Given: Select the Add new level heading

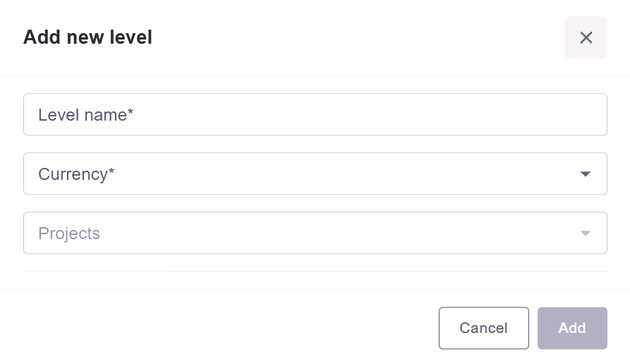Looking at the screenshot, I should click(x=87, y=37).
